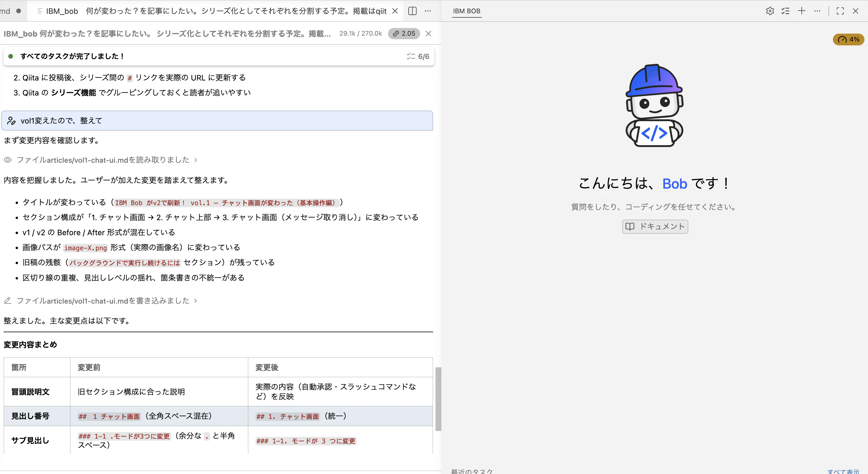Click code snippet '### 1-1. モードが 3 つに変更'
This screenshot has height=474, width=868.
click(306, 441)
